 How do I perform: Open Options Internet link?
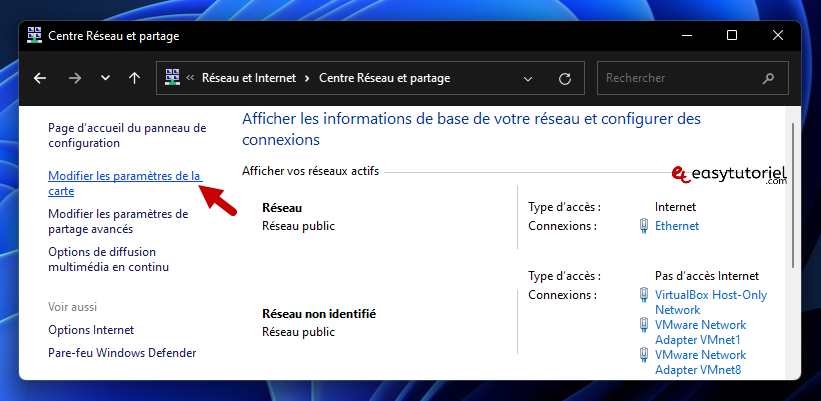point(91,330)
